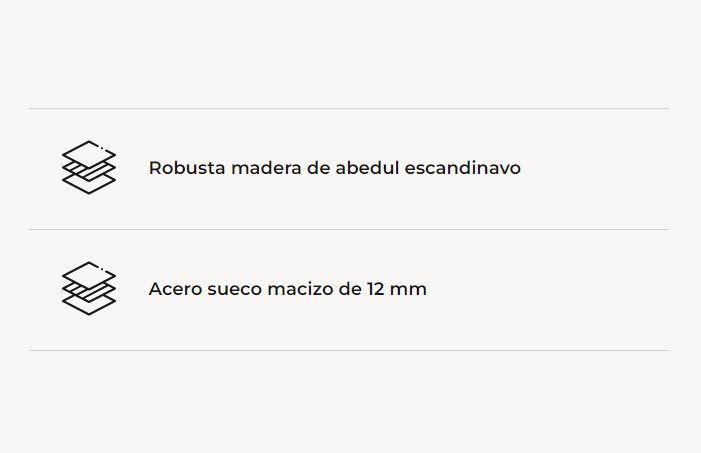Viewport: 701px width, 453px height.
Task: Click 'de' in the abedul escandinavo line
Action: [318, 168]
